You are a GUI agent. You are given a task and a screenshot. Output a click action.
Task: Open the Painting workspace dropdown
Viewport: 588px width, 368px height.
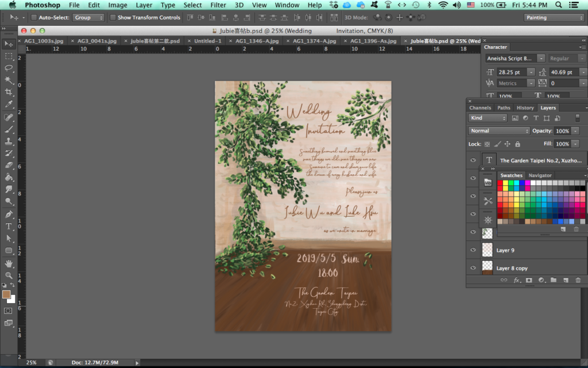pyautogui.click(x=554, y=18)
